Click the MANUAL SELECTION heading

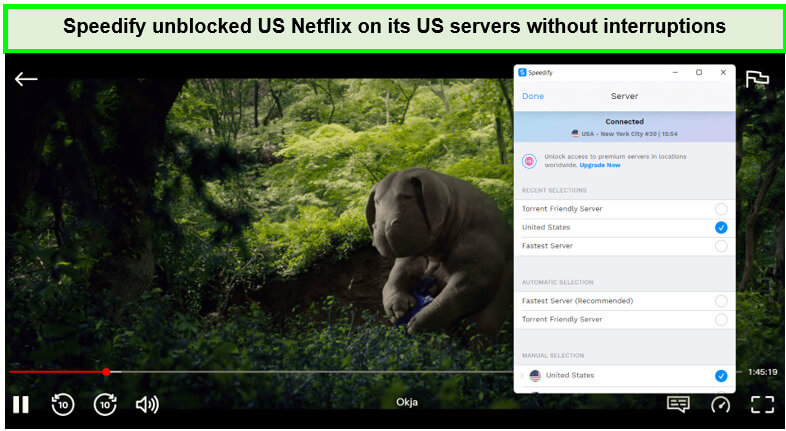[553, 356]
